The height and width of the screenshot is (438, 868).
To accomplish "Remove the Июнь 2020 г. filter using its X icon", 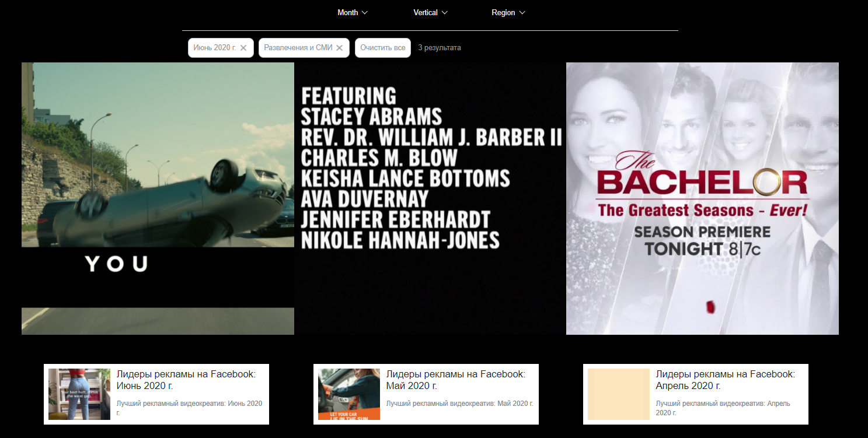I will 243,48.
